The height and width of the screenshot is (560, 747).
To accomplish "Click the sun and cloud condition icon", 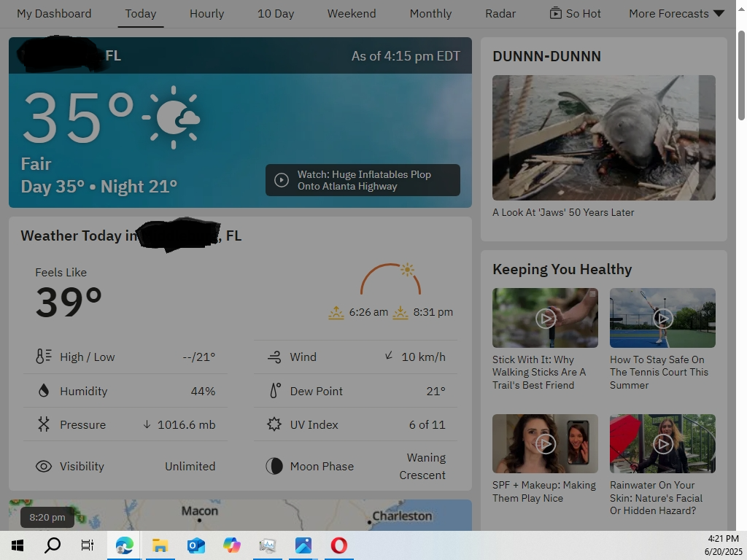I will 172,117.
